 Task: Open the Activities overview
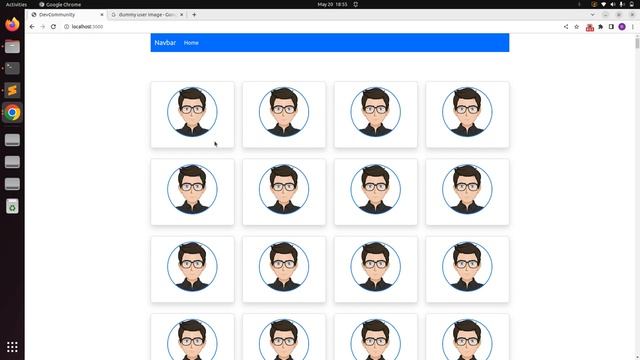[x=16, y=4]
